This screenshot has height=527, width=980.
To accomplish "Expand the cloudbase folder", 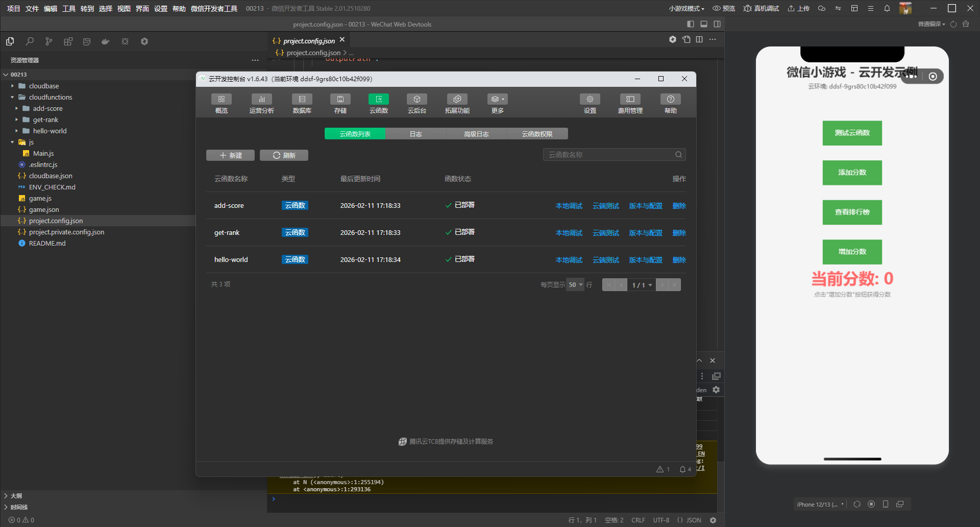I will click(x=12, y=86).
